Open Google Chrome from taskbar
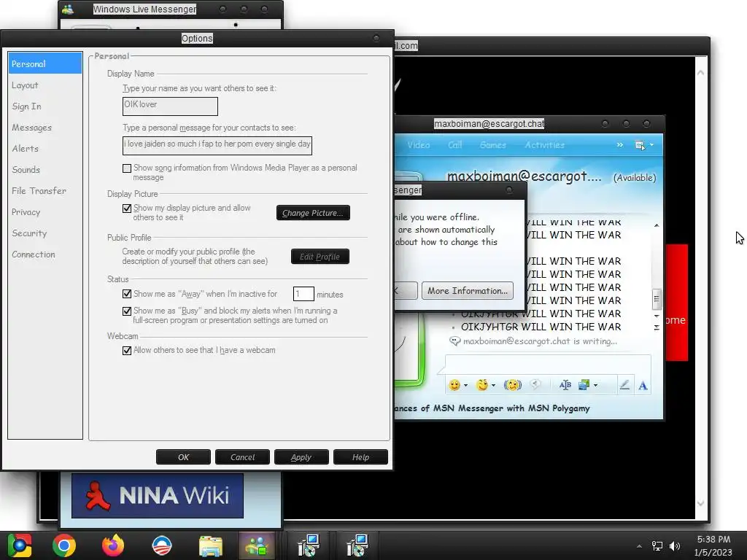 click(x=64, y=545)
